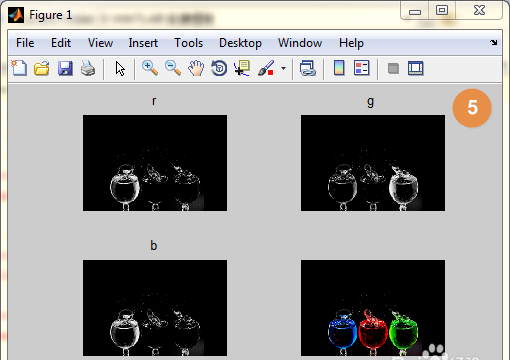Minimize the Figure 1 window

coord(415,12)
